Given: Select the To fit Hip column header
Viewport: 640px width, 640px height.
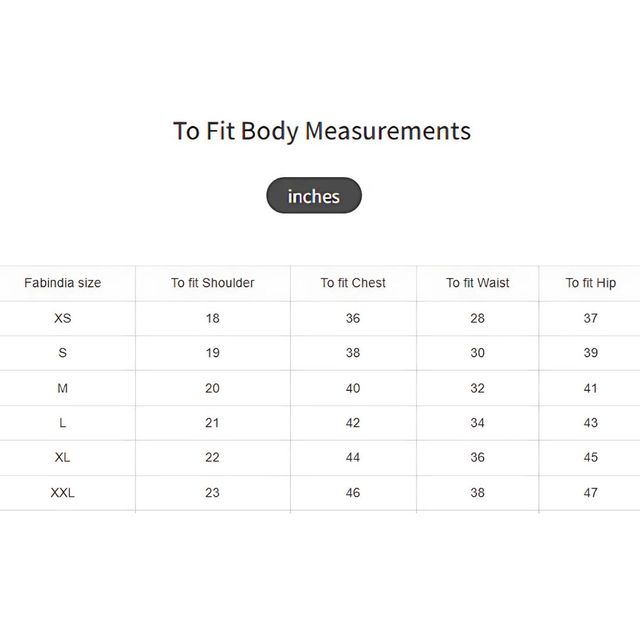Looking at the screenshot, I should (x=591, y=283).
